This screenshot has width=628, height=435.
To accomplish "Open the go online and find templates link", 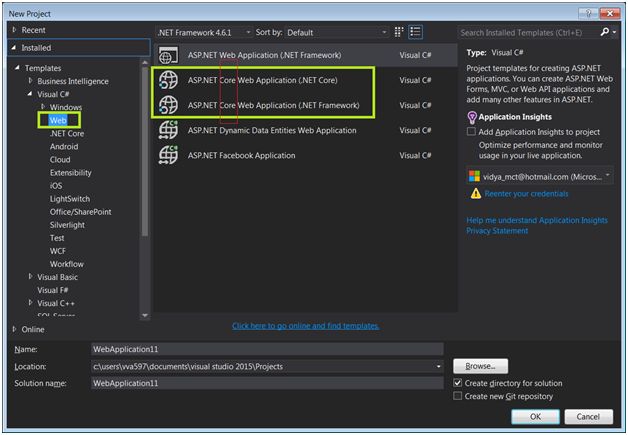I will pos(306,326).
